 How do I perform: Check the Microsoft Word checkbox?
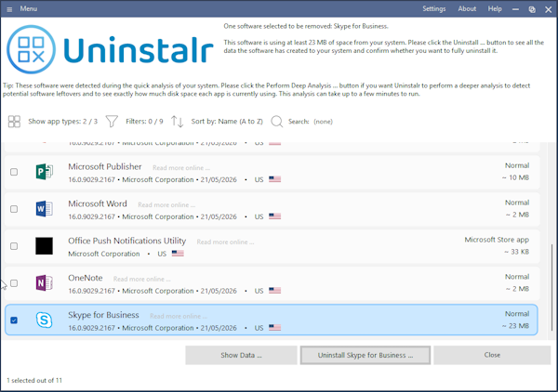14,209
